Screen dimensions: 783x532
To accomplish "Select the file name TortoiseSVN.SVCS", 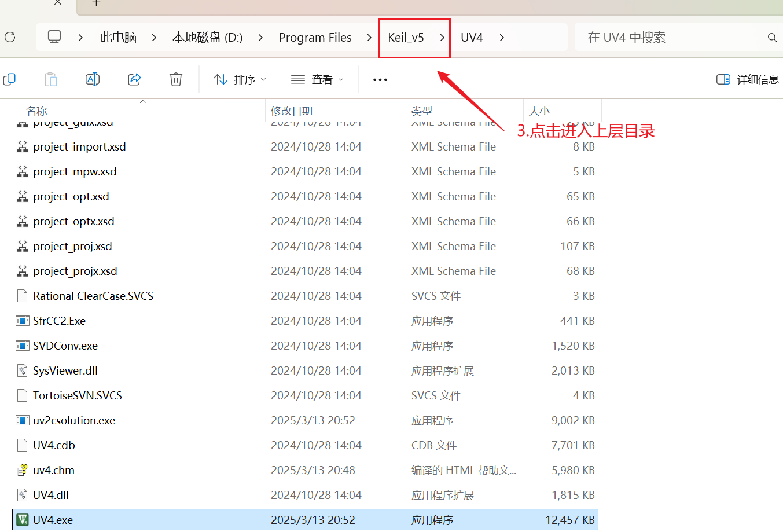I will pos(78,395).
